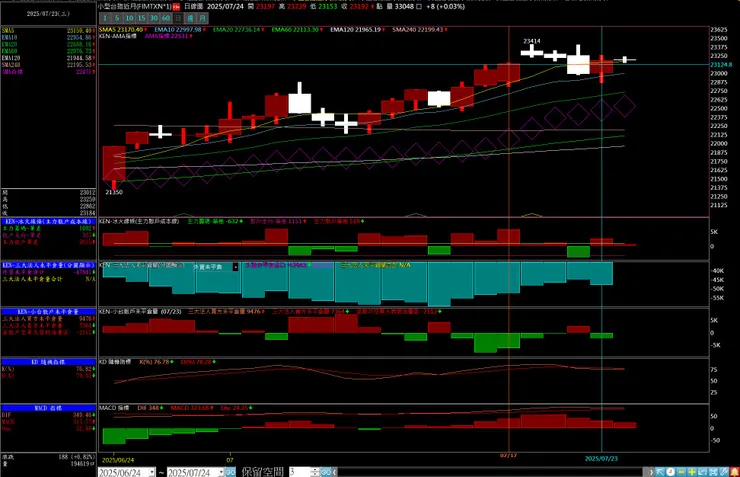This screenshot has width=740, height=477.
Task: Choose the 60-minute timeframe
Action: (x=166, y=18)
